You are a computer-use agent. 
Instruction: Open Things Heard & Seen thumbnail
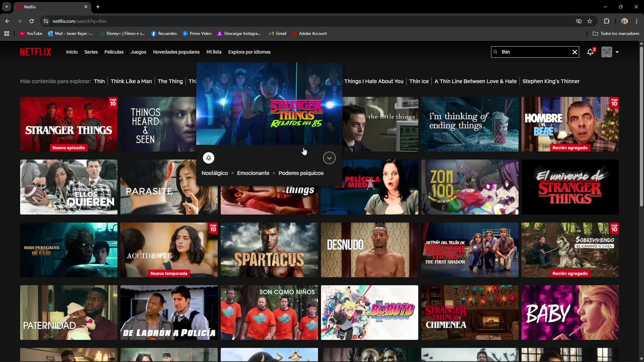(158, 124)
